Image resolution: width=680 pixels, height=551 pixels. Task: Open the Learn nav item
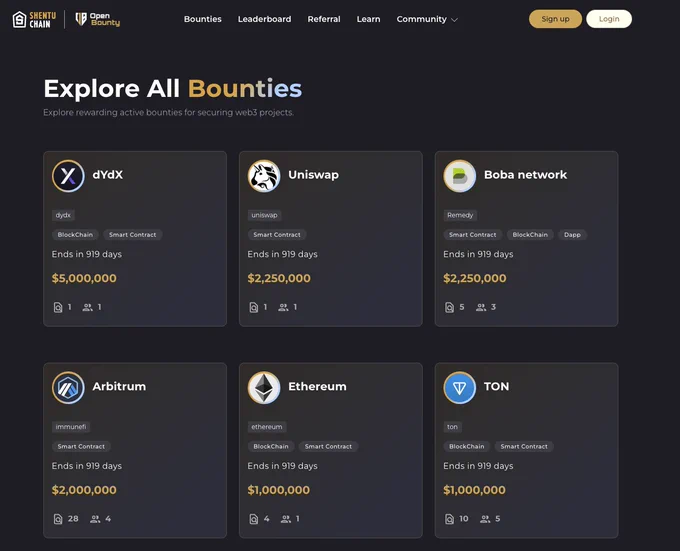368,19
